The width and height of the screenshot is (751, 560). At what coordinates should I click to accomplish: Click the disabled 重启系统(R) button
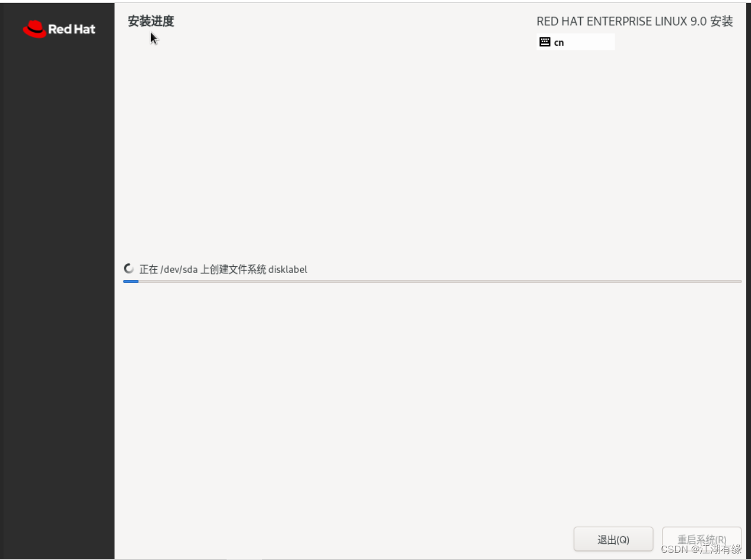(x=701, y=539)
